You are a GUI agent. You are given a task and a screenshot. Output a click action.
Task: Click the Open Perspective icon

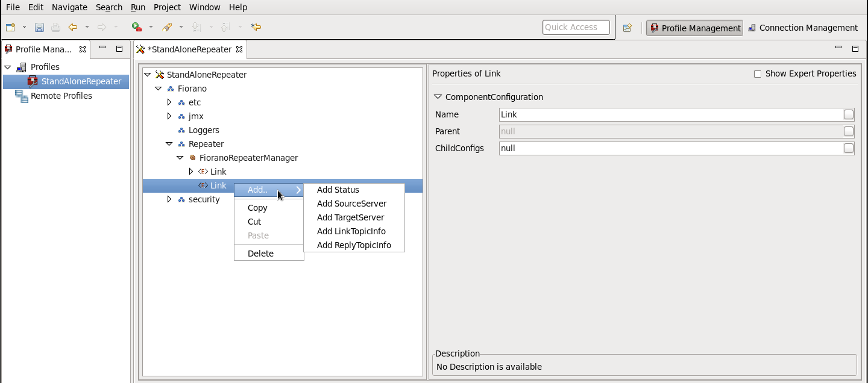(627, 28)
